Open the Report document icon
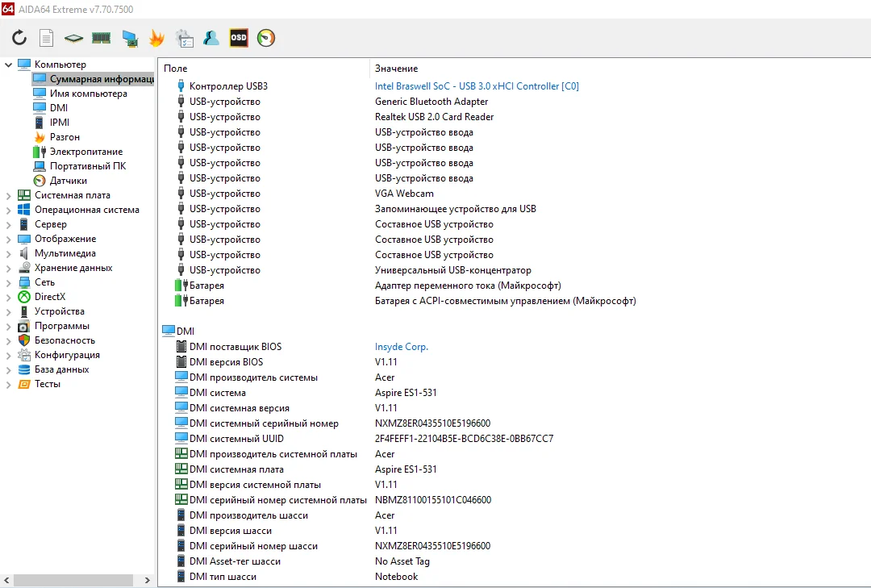This screenshot has width=871, height=588. coord(46,38)
